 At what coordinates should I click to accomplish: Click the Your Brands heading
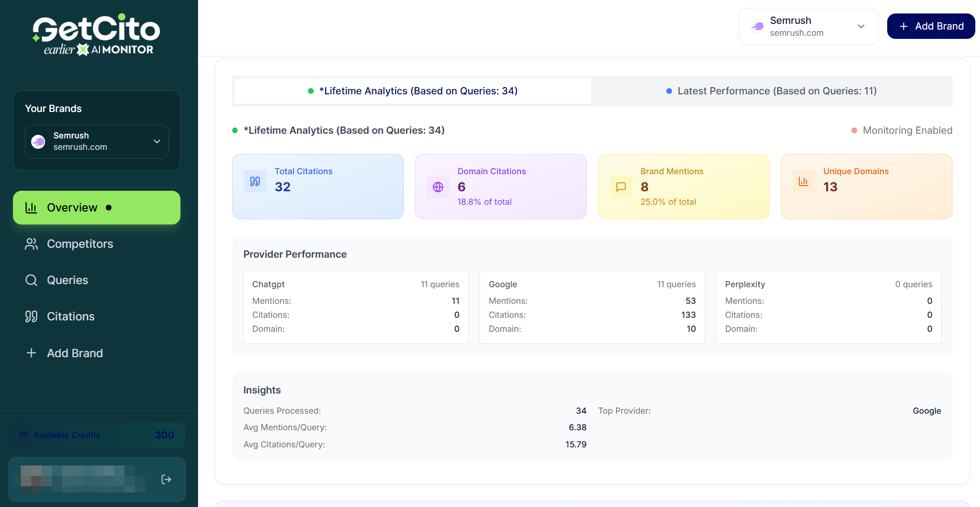tap(53, 109)
